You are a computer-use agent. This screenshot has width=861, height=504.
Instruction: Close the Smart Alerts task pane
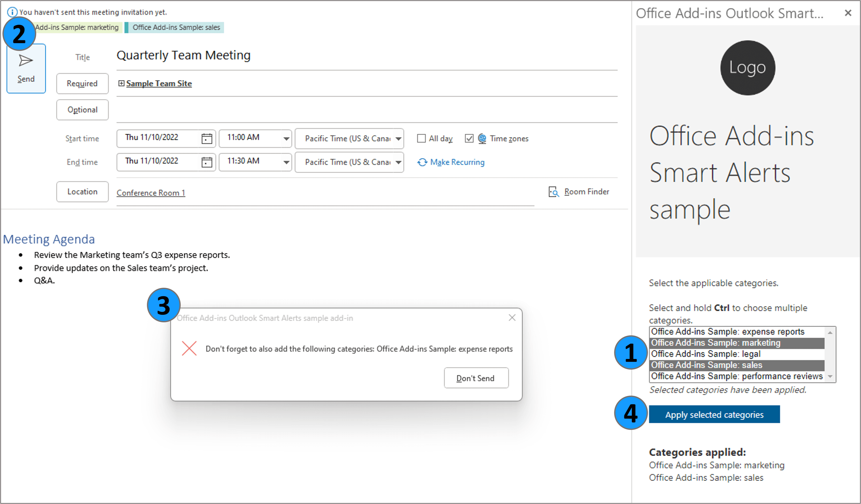tap(848, 13)
